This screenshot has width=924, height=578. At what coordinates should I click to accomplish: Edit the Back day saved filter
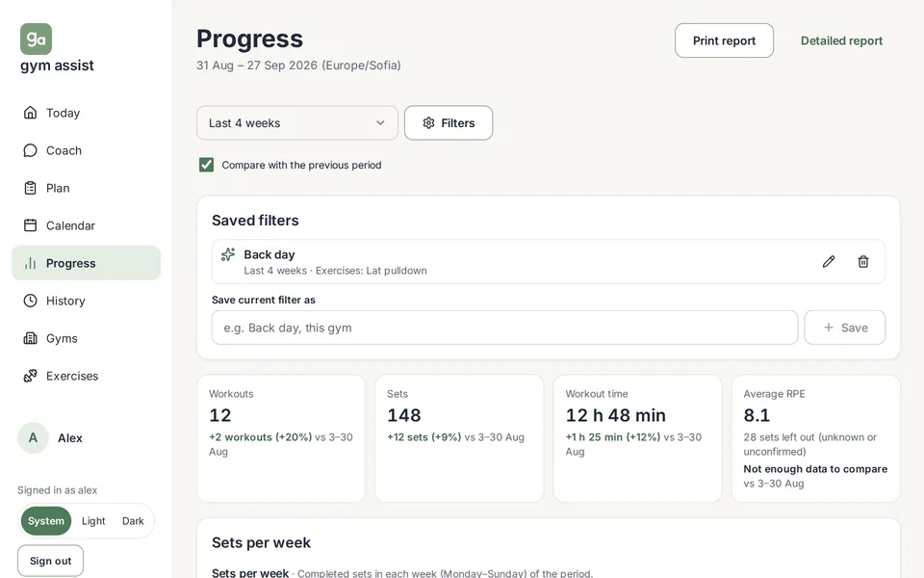coord(829,261)
